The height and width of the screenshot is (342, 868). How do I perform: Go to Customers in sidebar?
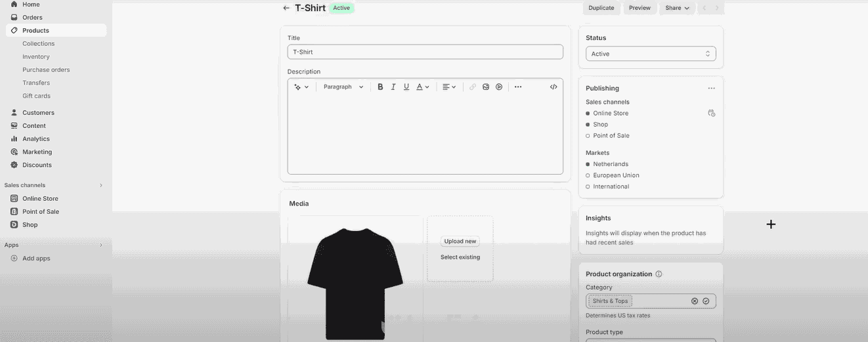point(38,112)
